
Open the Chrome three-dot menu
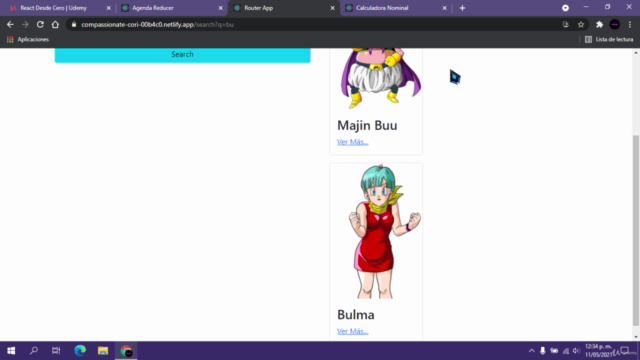[x=630, y=24]
